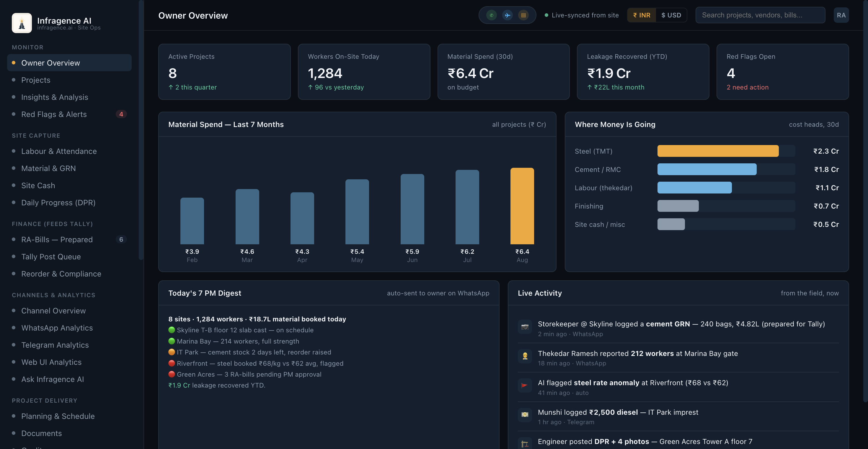Image resolution: width=868 pixels, height=449 pixels.
Task: Click the Feb bar in spend chart
Action: [x=192, y=221]
